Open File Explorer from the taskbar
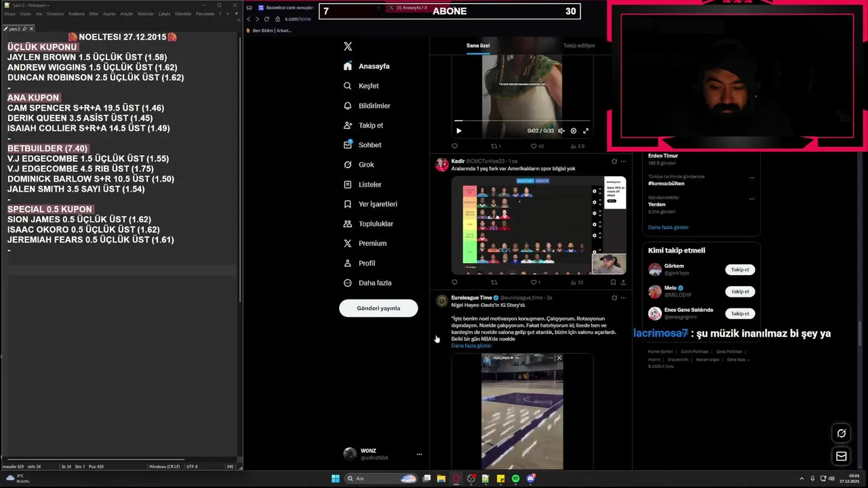Viewport: 868px width, 488px height. click(441, 479)
